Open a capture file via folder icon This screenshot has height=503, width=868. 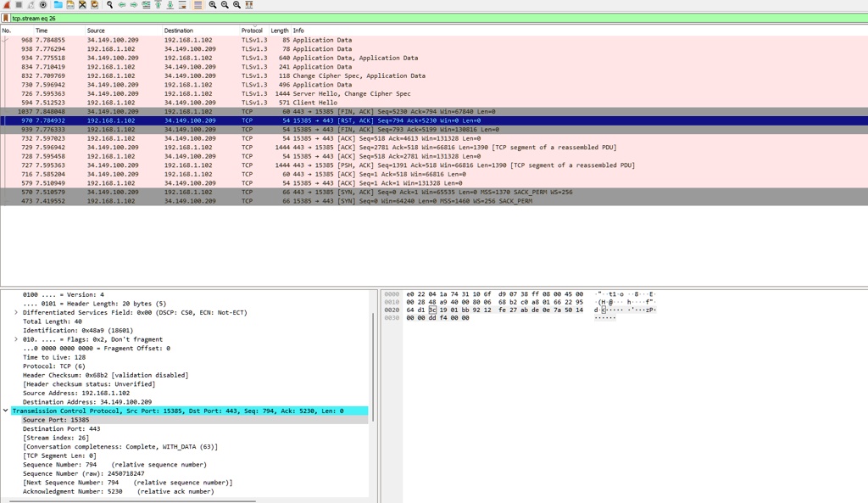click(58, 4)
